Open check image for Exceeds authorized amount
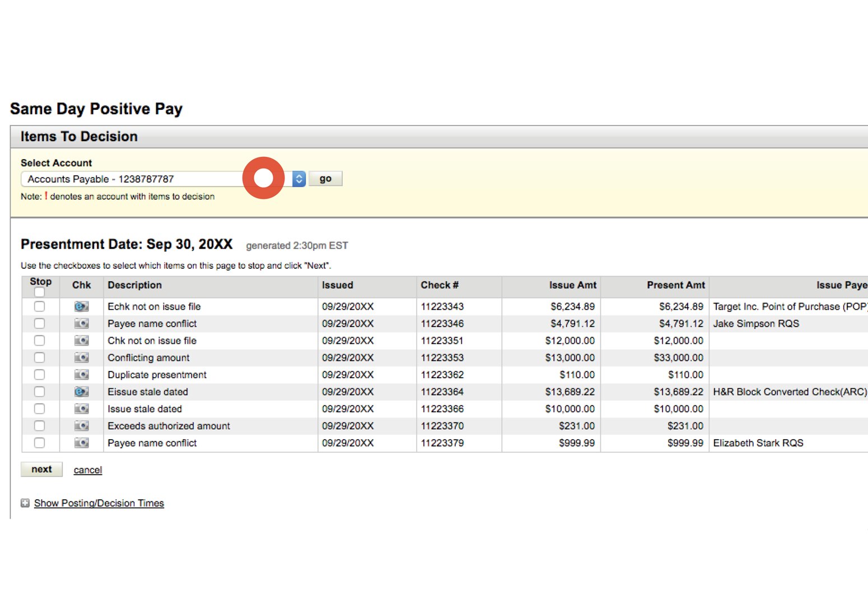Viewport: 868px width, 609px height. (81, 426)
